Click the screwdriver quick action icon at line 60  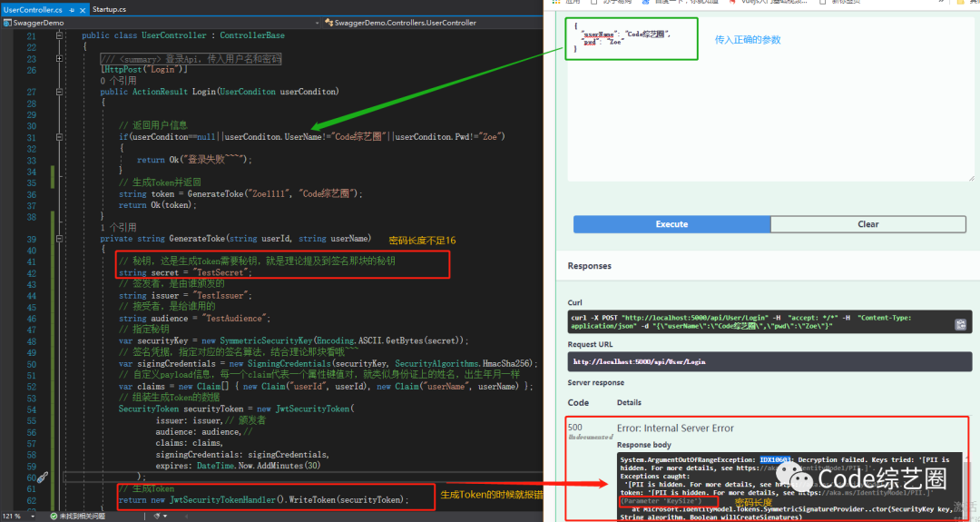point(41,478)
